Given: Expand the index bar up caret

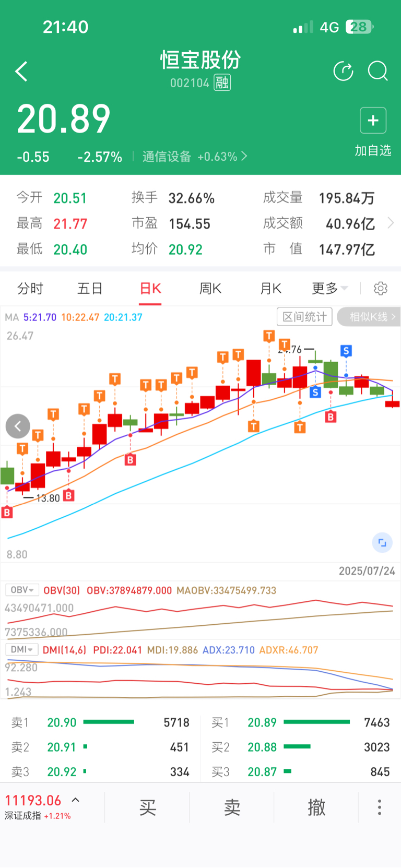Looking at the screenshot, I should pyautogui.click(x=75, y=800).
